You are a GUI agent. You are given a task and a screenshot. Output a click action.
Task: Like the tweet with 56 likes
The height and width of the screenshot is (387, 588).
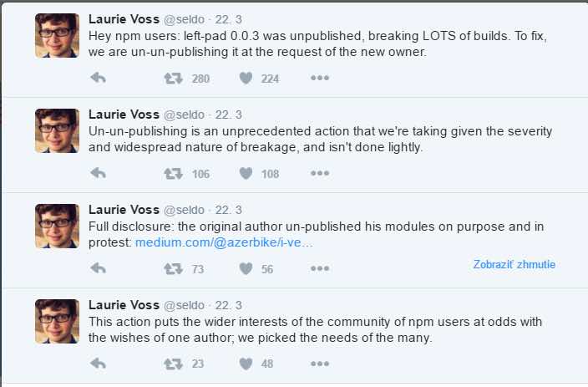tap(246, 268)
